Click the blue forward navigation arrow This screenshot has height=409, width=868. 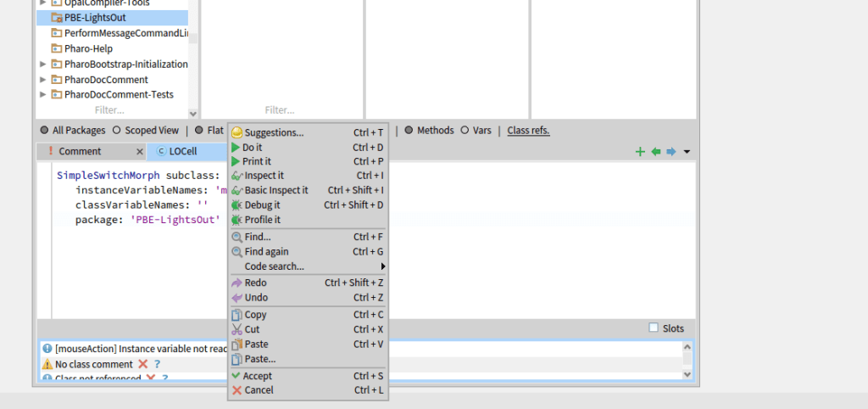[670, 152]
